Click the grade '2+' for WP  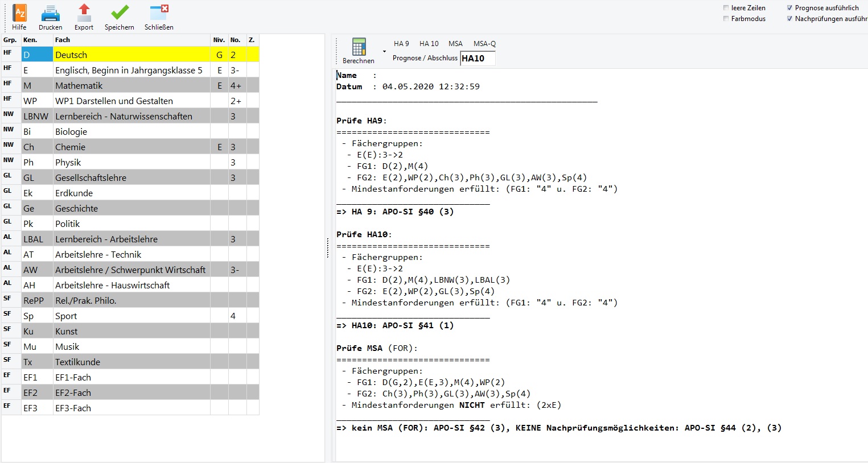pyautogui.click(x=237, y=101)
